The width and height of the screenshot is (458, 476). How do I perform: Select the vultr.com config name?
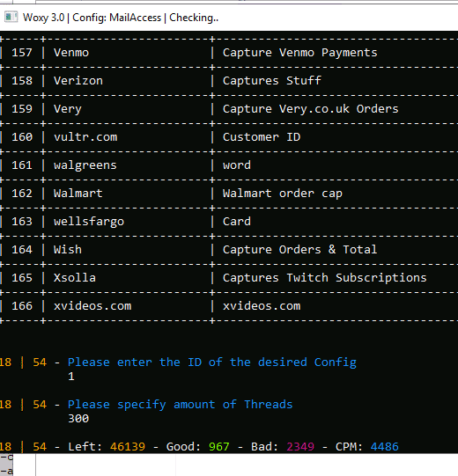[x=85, y=137]
